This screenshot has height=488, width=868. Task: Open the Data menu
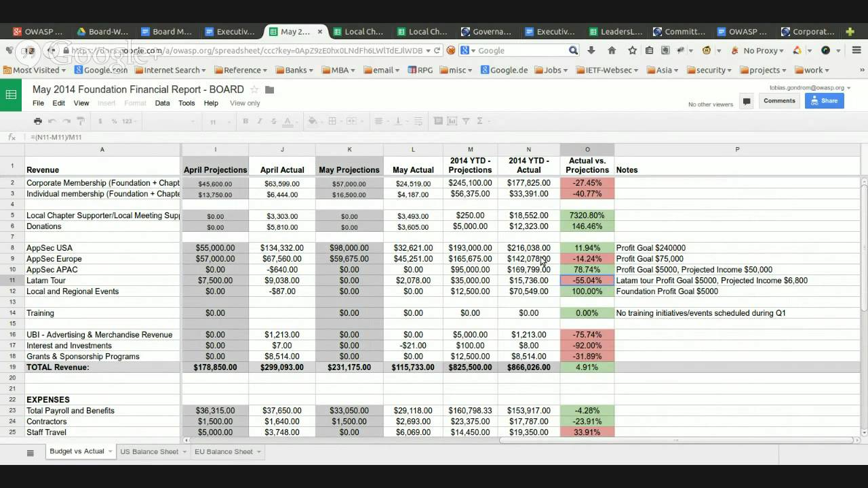(162, 103)
